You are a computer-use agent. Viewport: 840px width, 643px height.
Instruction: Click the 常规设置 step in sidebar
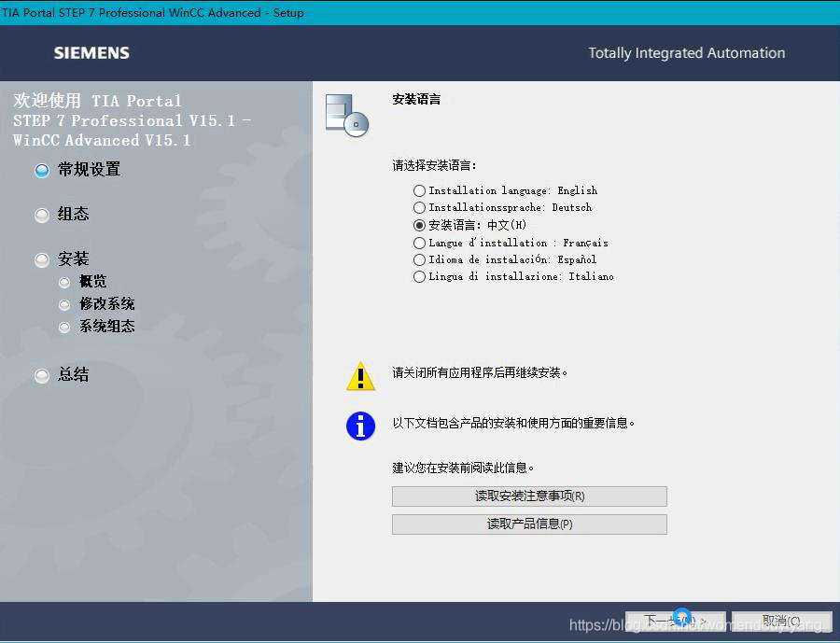click(x=77, y=170)
